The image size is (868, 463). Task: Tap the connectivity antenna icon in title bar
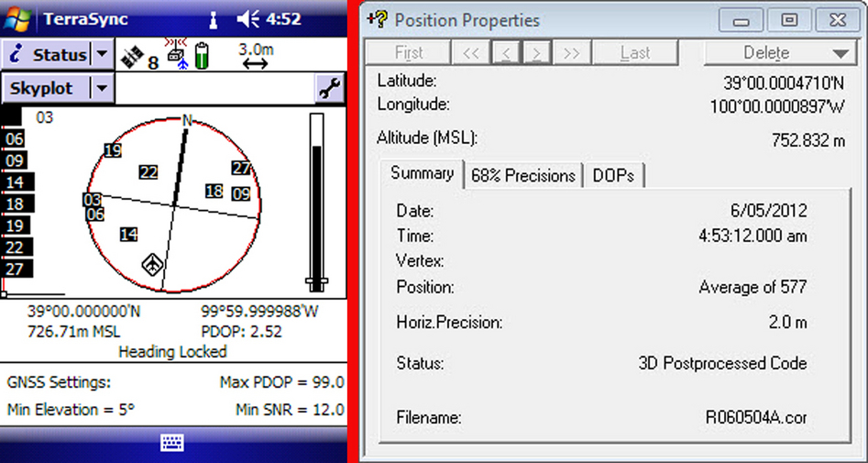[x=212, y=20]
